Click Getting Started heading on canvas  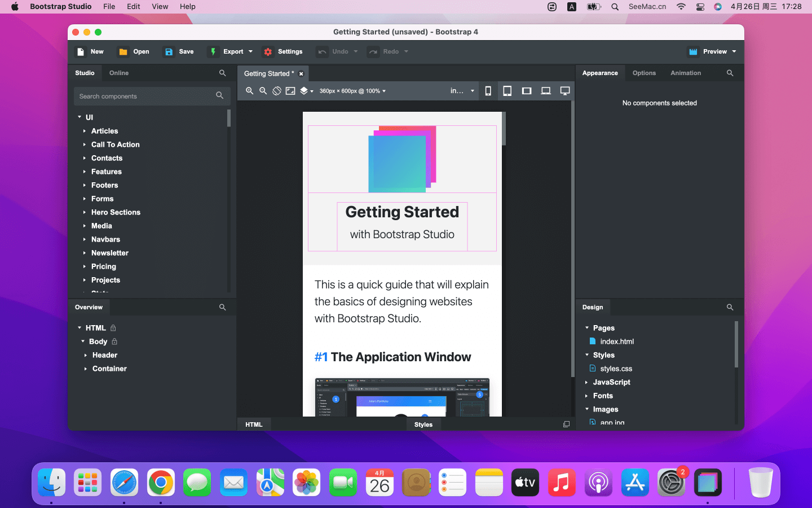click(402, 212)
